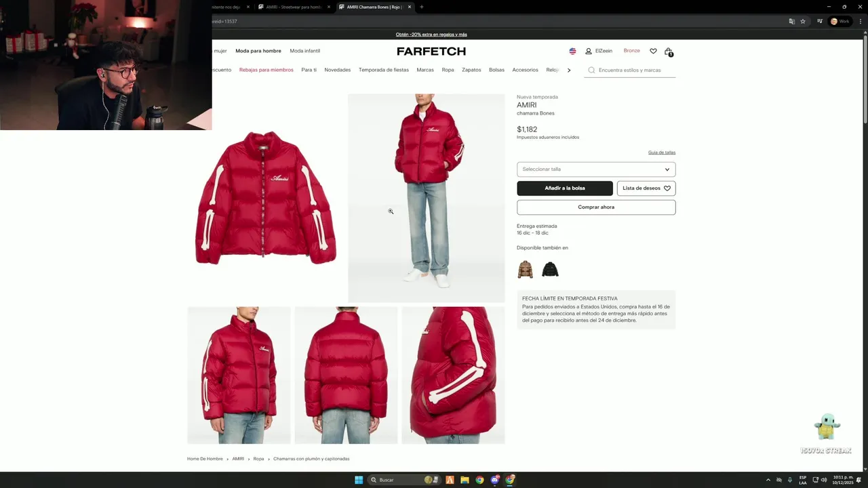Open the sleeve bone detail photo
868x488 pixels.
point(453,375)
